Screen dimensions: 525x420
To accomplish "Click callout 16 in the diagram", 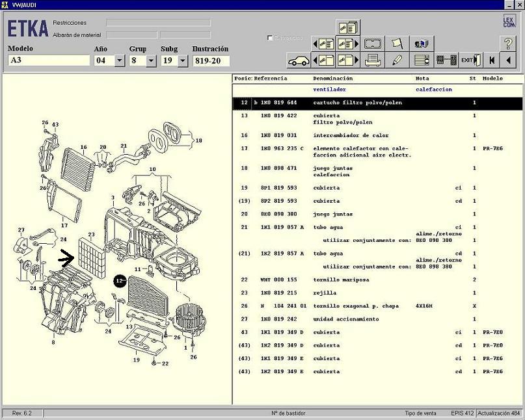I will [x=84, y=147].
